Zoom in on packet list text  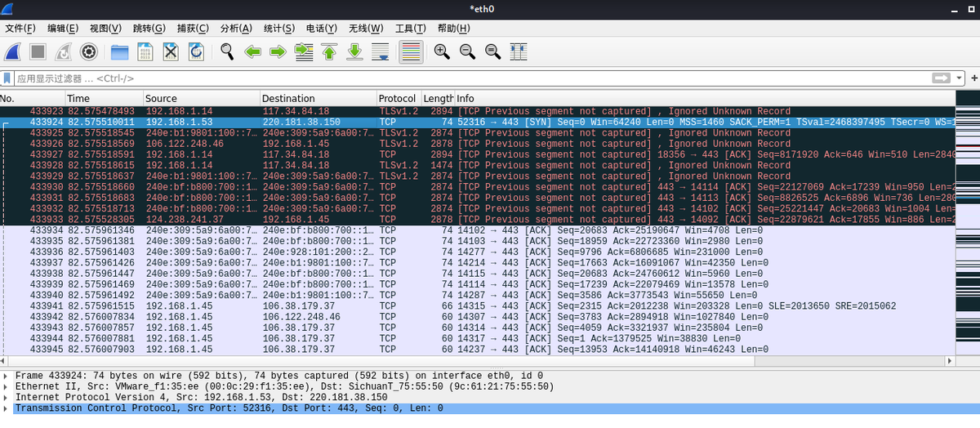point(442,52)
